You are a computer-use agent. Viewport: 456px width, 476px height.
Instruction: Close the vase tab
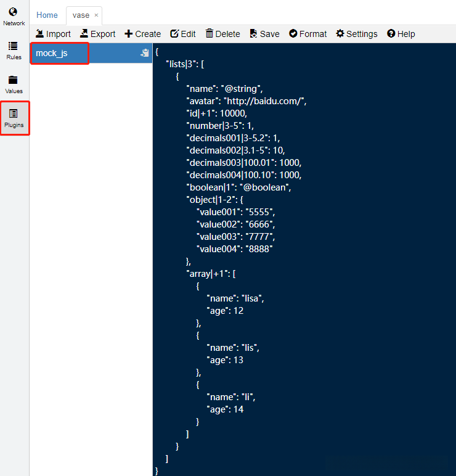coord(96,15)
